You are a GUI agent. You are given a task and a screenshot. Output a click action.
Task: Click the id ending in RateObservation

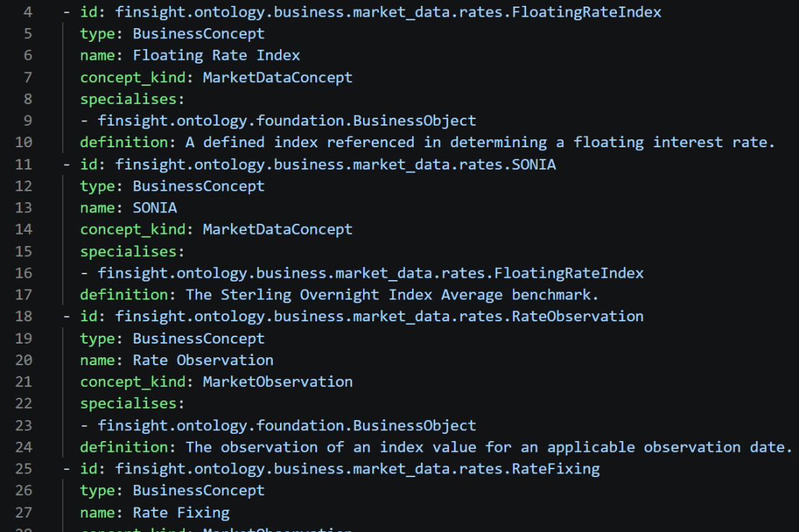pos(379,316)
